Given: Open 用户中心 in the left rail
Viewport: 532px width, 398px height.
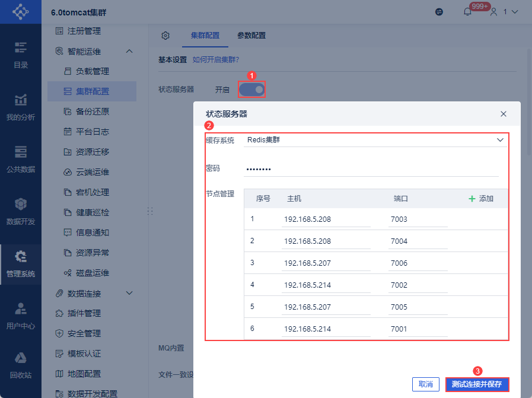Looking at the screenshot, I should (x=21, y=316).
